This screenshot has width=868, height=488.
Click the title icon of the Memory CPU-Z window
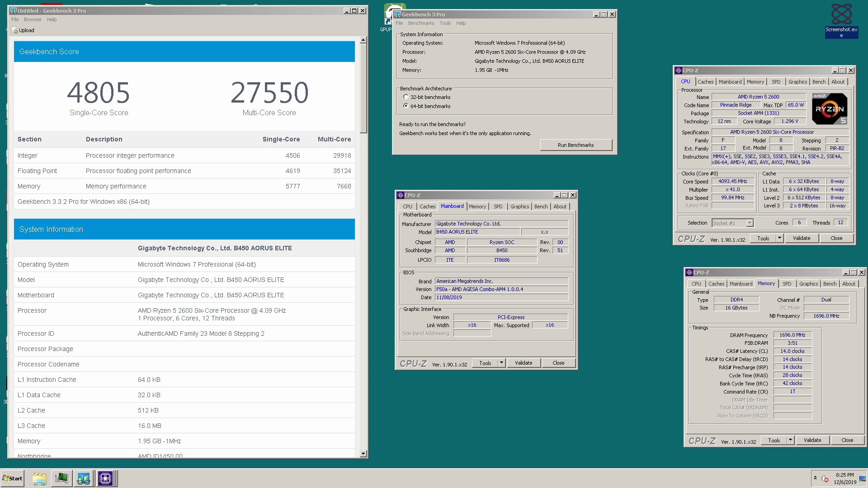tap(689, 272)
